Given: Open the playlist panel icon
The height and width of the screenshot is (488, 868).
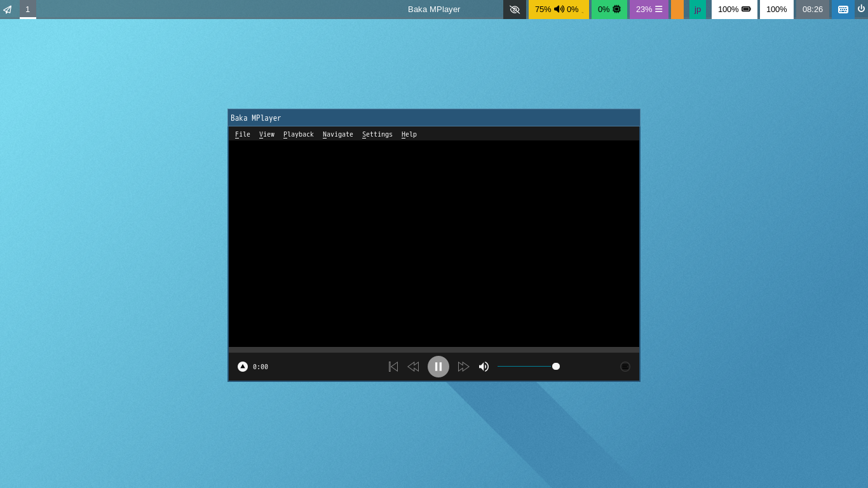Looking at the screenshot, I should click(x=625, y=367).
